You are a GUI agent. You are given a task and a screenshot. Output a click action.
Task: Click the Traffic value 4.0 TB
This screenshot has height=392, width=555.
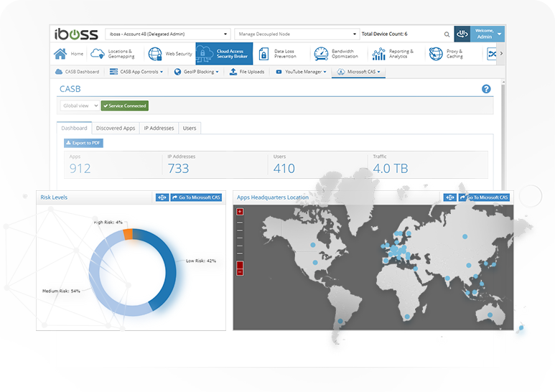click(391, 169)
